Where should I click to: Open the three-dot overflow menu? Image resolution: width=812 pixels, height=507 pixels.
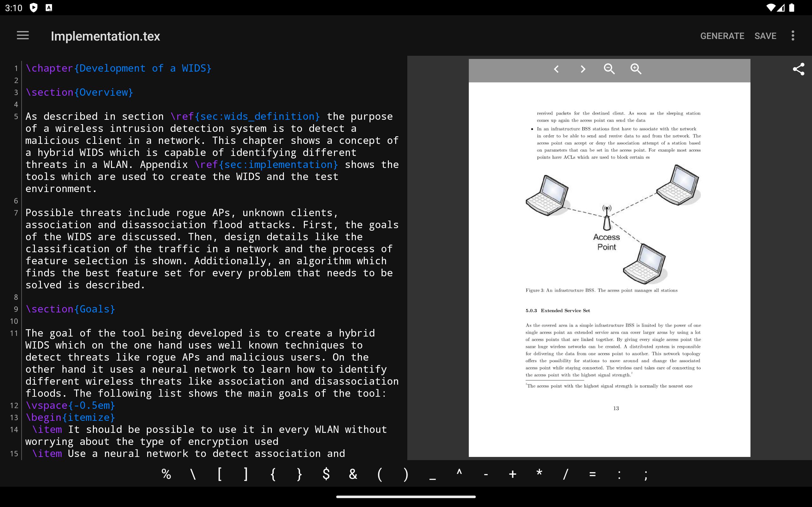793,35
